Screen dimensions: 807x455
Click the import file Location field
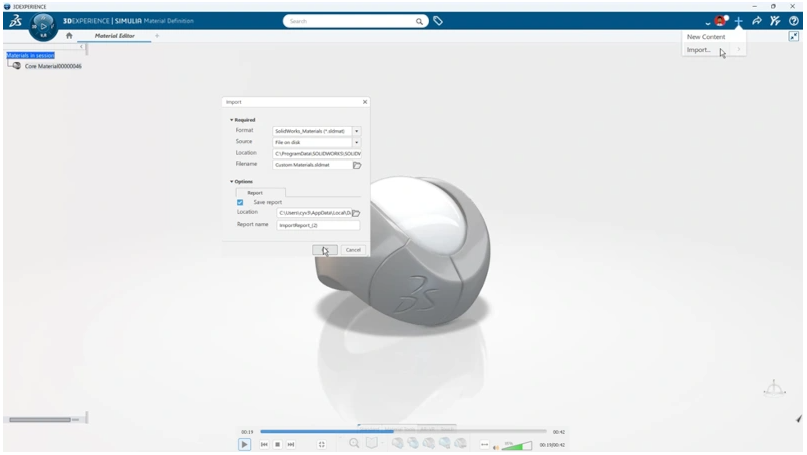click(x=317, y=153)
